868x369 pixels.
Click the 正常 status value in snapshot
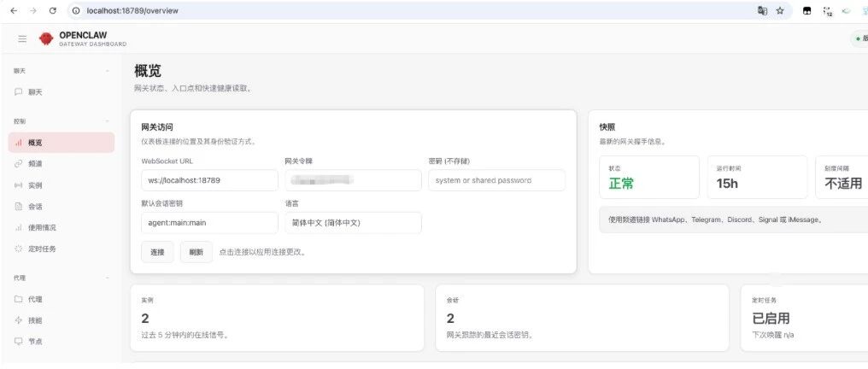(x=621, y=184)
